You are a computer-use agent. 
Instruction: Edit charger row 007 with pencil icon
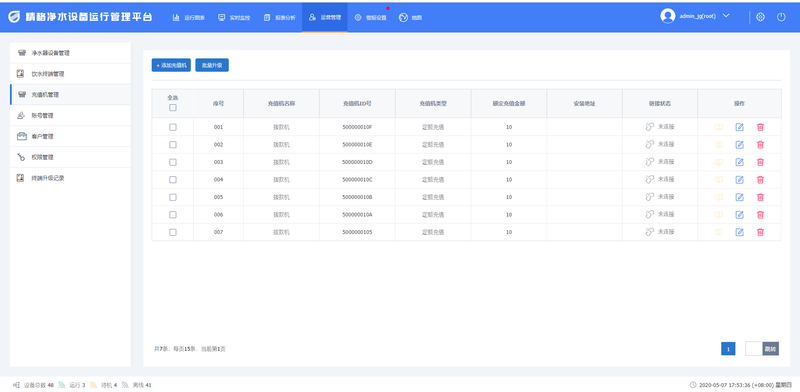pos(739,232)
